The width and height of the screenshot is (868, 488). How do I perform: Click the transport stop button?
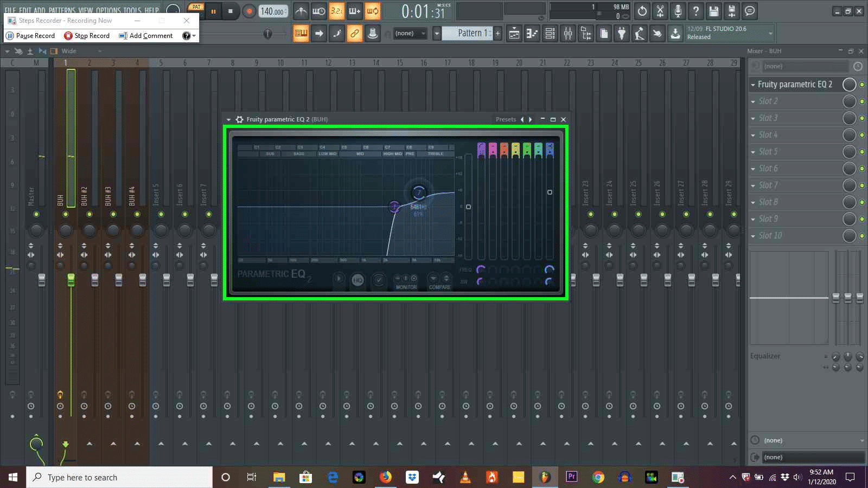(x=231, y=11)
